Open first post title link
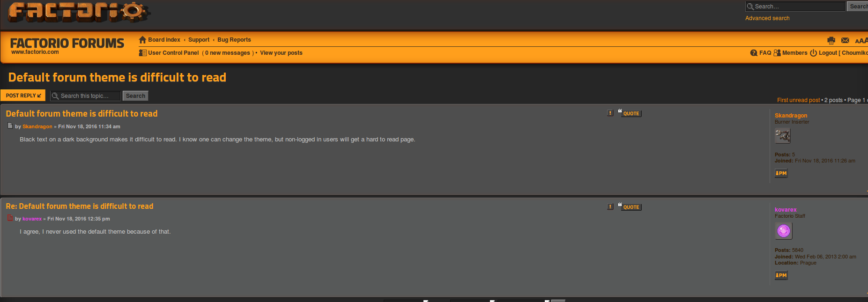This screenshot has height=302, width=868. [x=82, y=114]
